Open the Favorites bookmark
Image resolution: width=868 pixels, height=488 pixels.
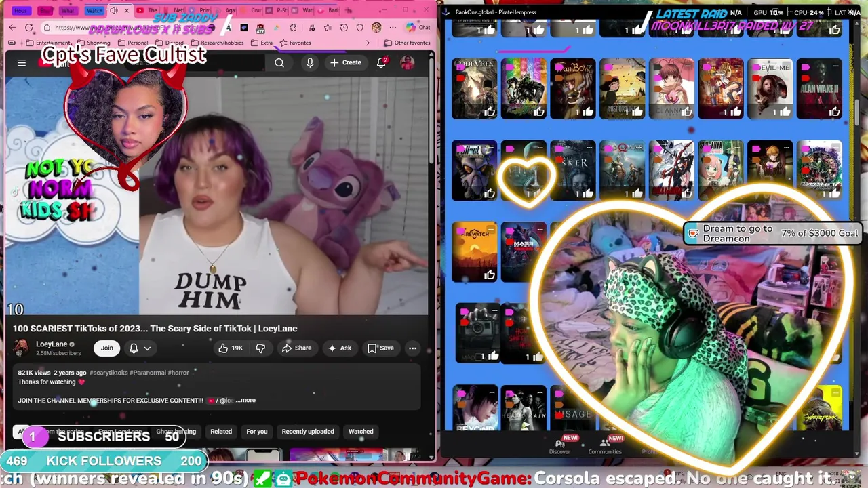click(x=295, y=43)
